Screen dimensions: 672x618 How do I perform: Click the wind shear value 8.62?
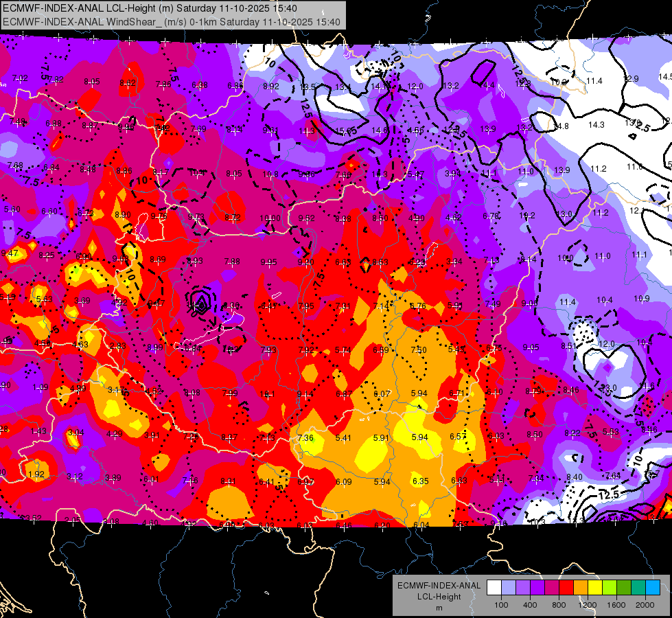(x=128, y=83)
